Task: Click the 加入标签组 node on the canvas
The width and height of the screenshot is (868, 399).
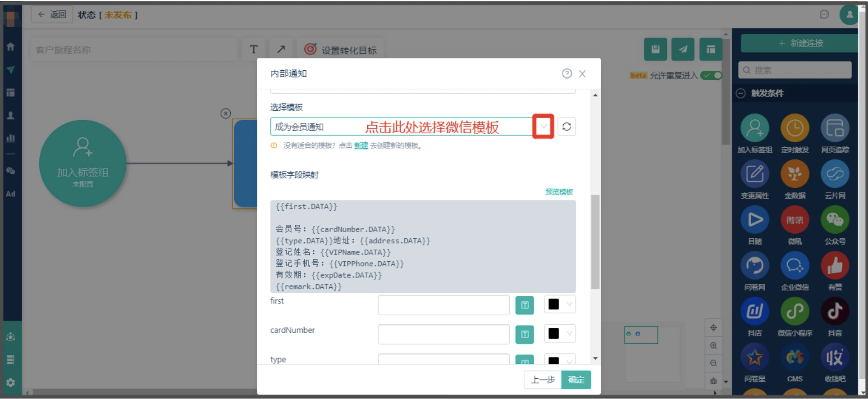Action: [82, 163]
